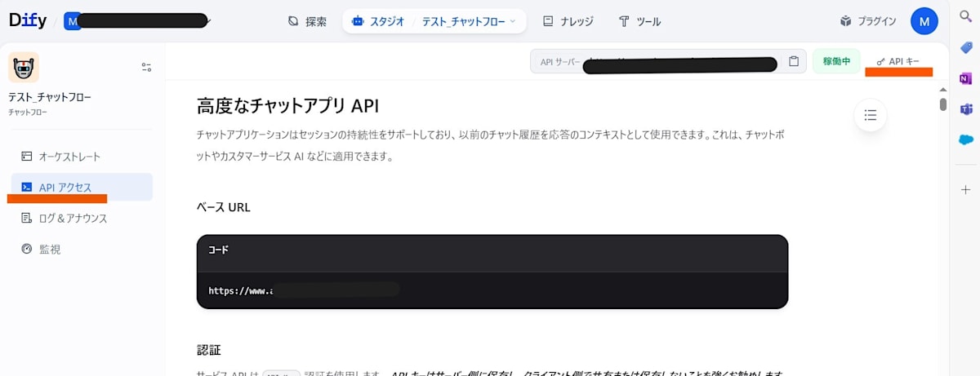This screenshot has height=376, width=980.
Task: Expand the テスト_チャットフロー app switcher
Action: [x=469, y=21]
